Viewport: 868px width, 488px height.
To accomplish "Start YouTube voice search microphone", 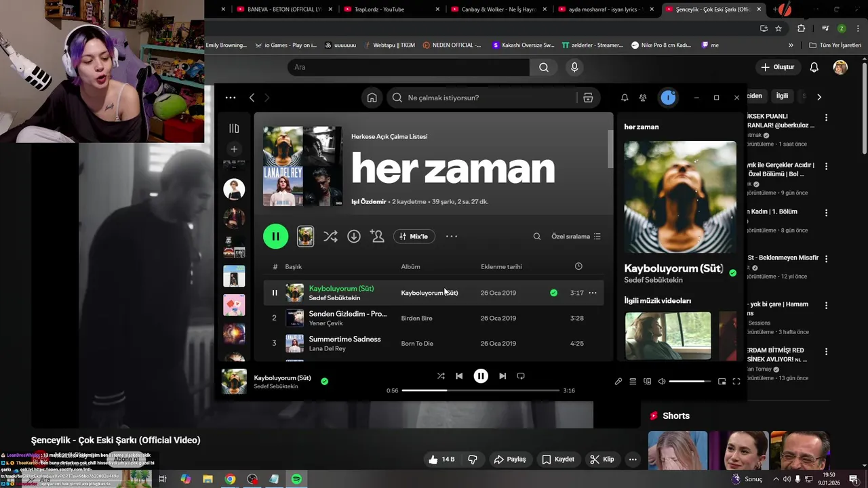I will coord(574,67).
